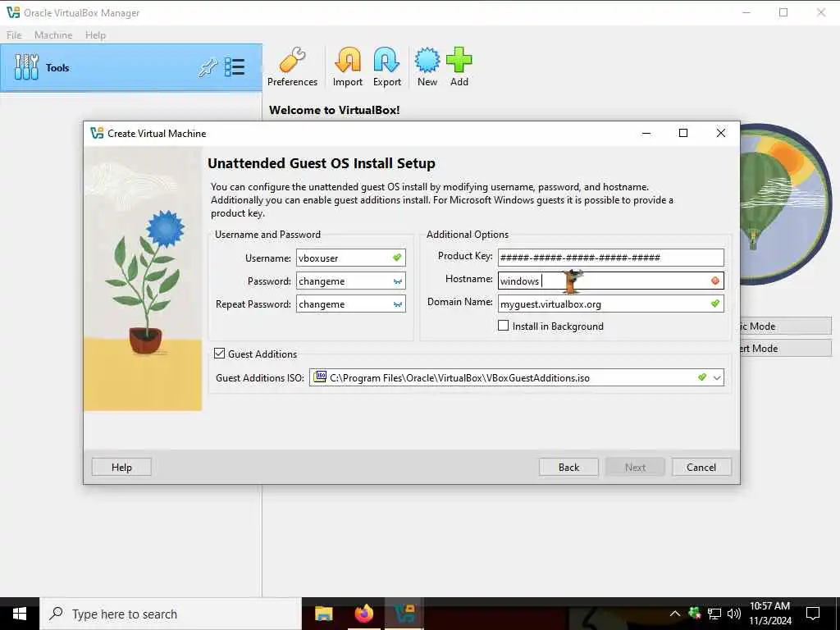Screen dimensions: 840x630
Task: Click VirtualBox logo in Create Virtual Machine title bar
Action: point(97,133)
